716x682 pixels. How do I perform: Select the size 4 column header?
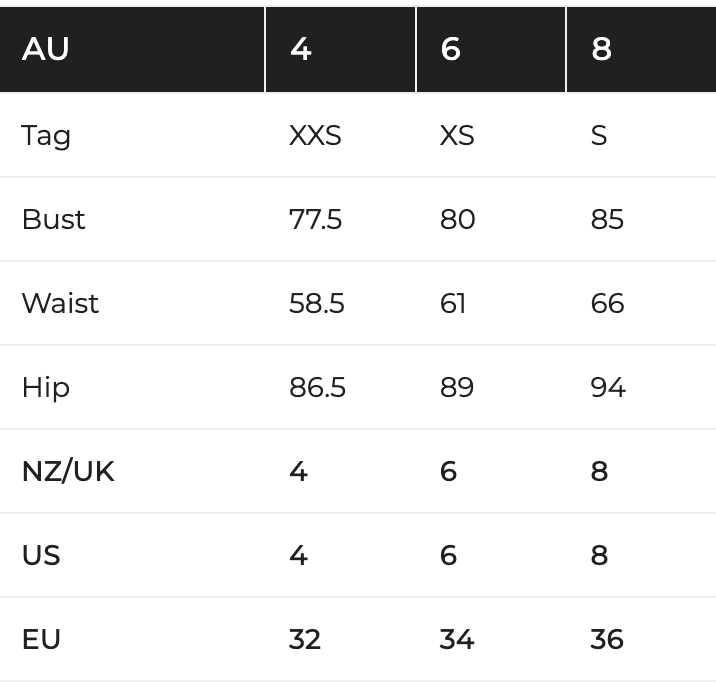[x=341, y=49]
